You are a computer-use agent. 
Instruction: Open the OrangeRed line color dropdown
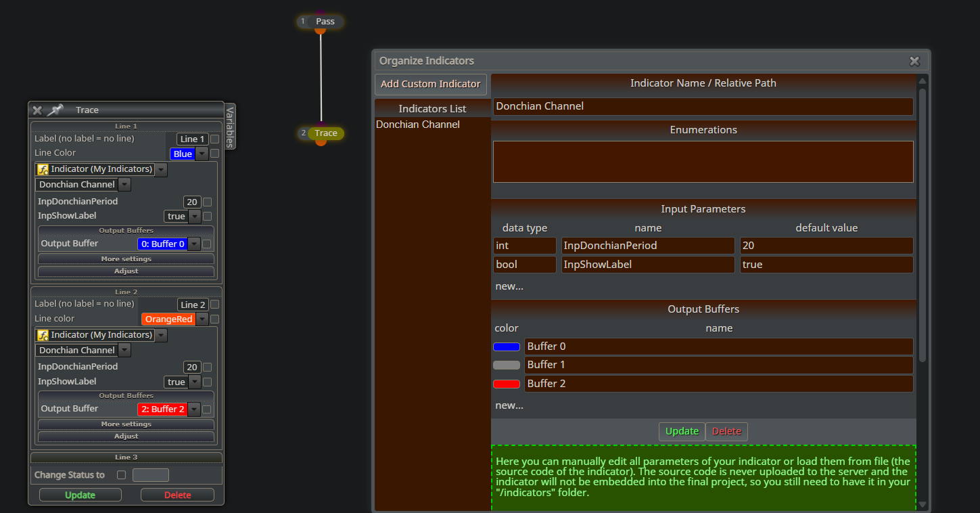coord(202,319)
